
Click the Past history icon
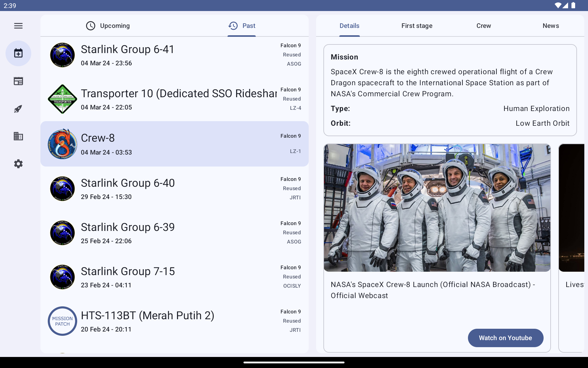pos(233,26)
